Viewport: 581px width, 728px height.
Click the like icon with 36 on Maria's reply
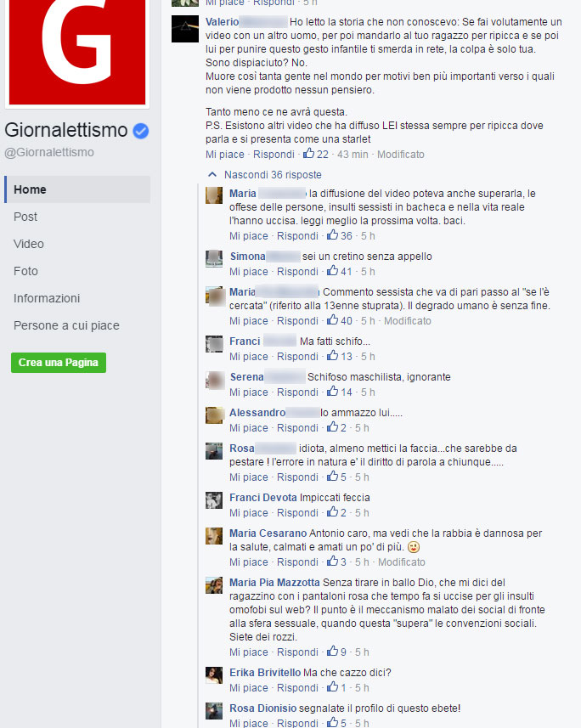point(332,235)
